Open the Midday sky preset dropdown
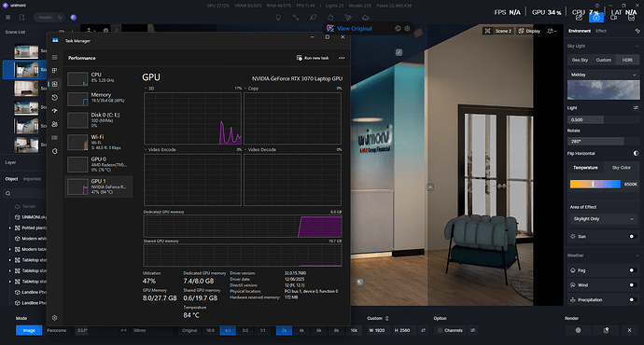The height and width of the screenshot is (345, 644). [603, 75]
